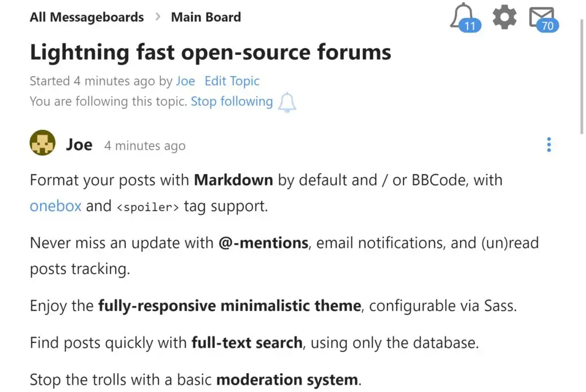
Task: Click the blue 70 unread messages badge
Action: coord(548,25)
